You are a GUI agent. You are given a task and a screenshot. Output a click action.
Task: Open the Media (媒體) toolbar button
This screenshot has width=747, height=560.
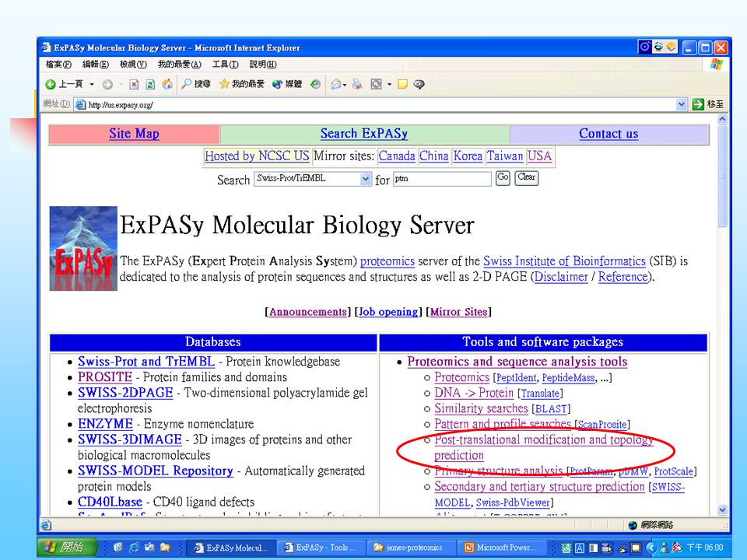pyautogui.click(x=287, y=84)
